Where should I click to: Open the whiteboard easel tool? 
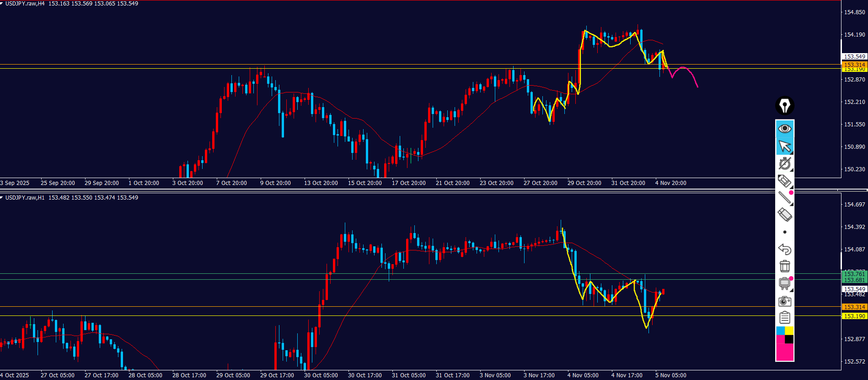coord(785,283)
